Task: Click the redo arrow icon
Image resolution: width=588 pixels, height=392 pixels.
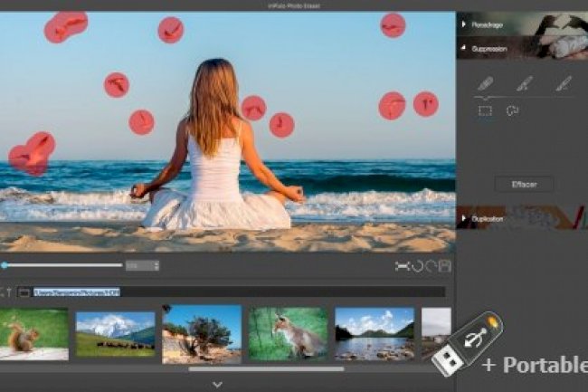Action: tap(431, 266)
